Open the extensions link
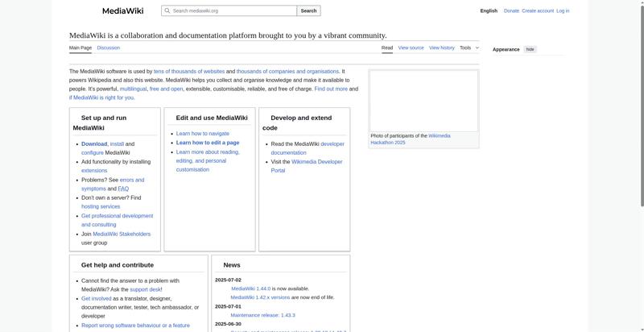 point(94,171)
